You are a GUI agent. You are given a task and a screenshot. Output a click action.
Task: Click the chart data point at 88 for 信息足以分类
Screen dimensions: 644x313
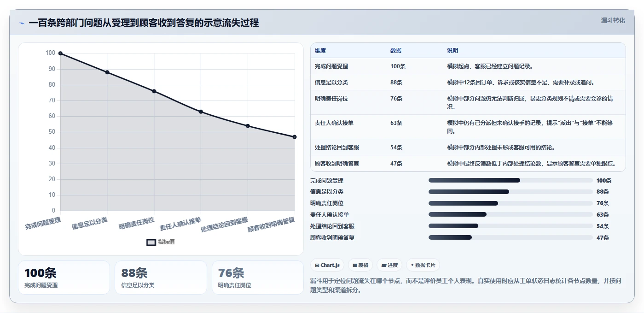(x=107, y=72)
